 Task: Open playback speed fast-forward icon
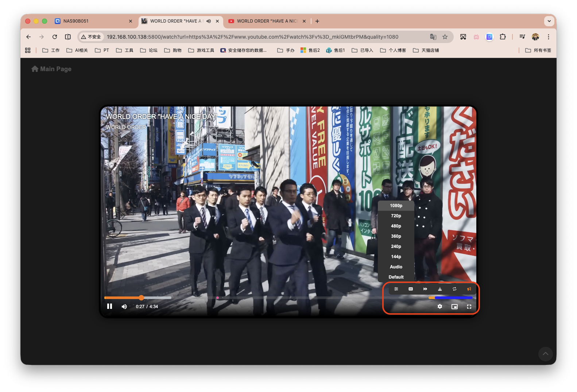click(x=425, y=289)
